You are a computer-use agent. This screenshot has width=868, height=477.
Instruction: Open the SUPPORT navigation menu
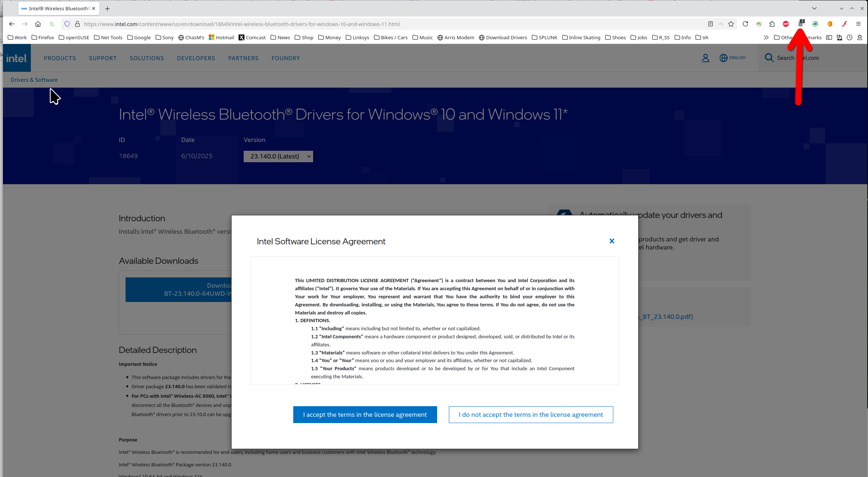click(103, 58)
